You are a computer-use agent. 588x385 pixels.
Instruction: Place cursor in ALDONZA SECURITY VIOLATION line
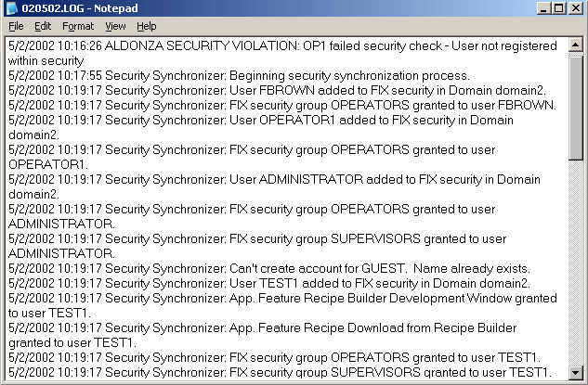(282, 45)
